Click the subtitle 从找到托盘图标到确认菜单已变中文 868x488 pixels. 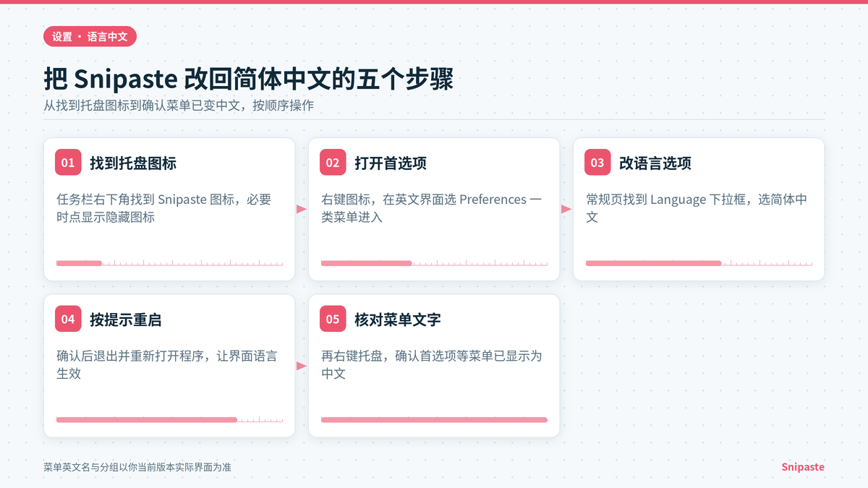[179, 105]
